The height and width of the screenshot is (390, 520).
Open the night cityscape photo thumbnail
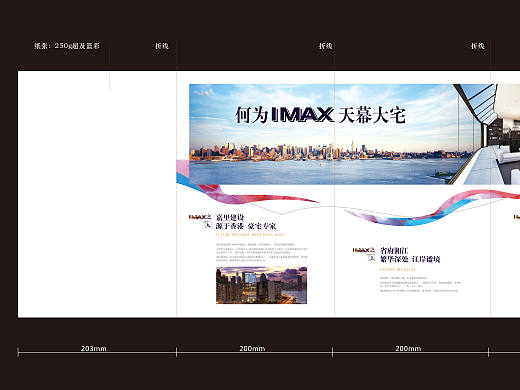(261, 285)
